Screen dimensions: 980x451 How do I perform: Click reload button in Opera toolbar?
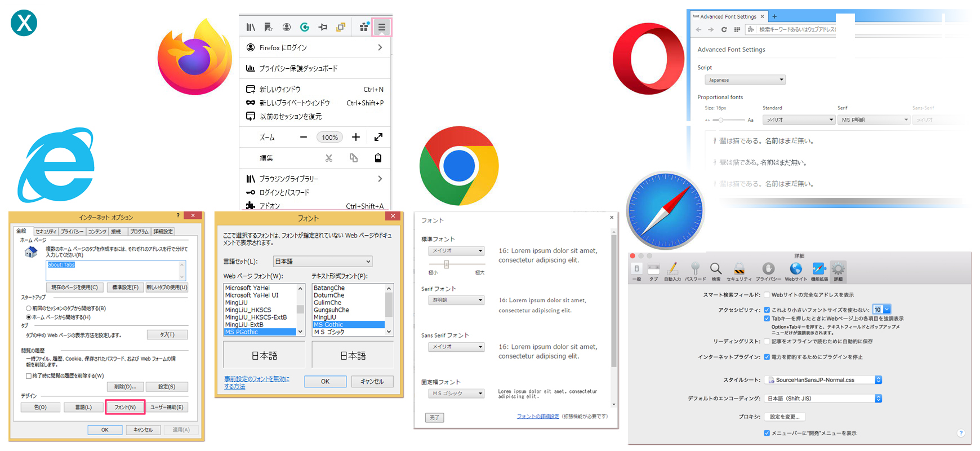(724, 29)
